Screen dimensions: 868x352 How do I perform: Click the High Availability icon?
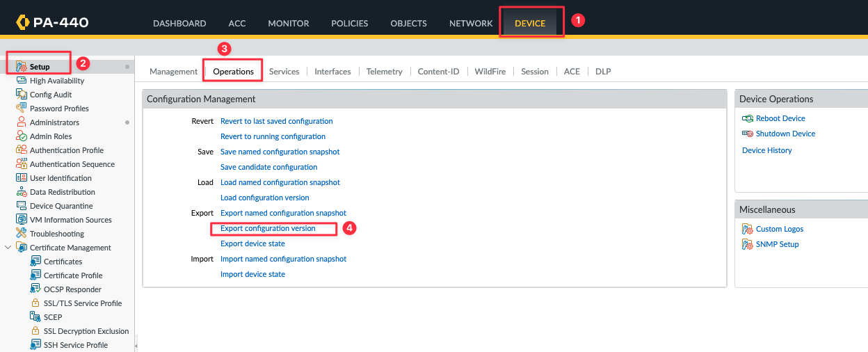click(x=22, y=81)
